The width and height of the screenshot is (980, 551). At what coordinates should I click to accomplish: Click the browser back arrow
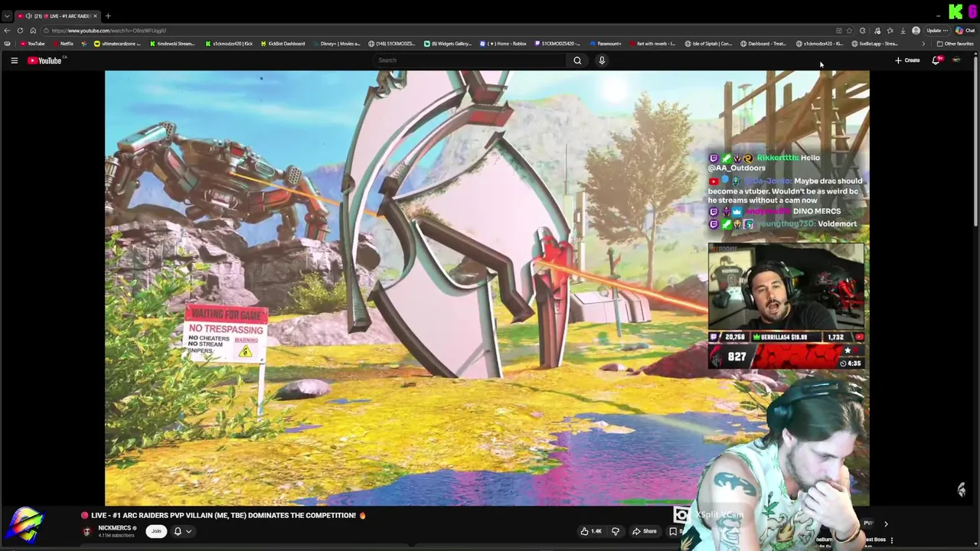pos(7,31)
